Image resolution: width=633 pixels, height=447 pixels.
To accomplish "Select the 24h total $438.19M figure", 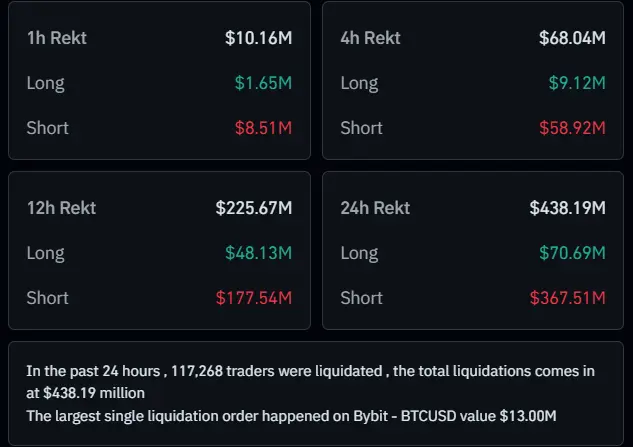I will 567,208.
